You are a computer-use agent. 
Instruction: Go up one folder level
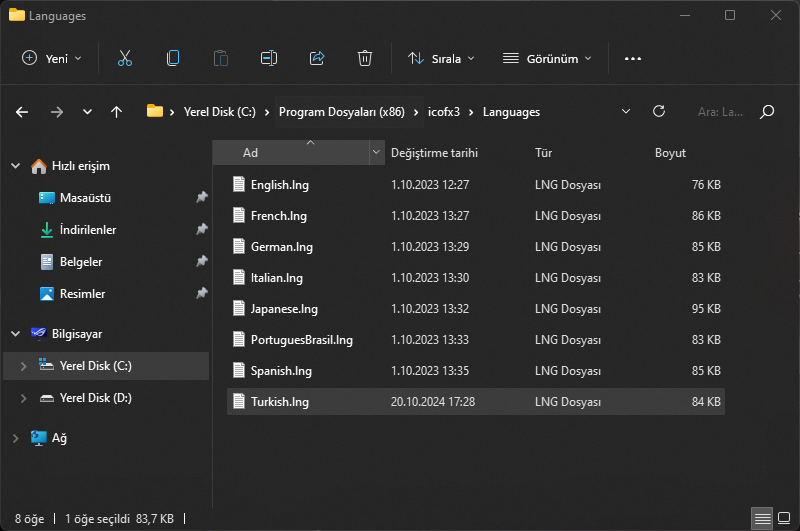116,112
